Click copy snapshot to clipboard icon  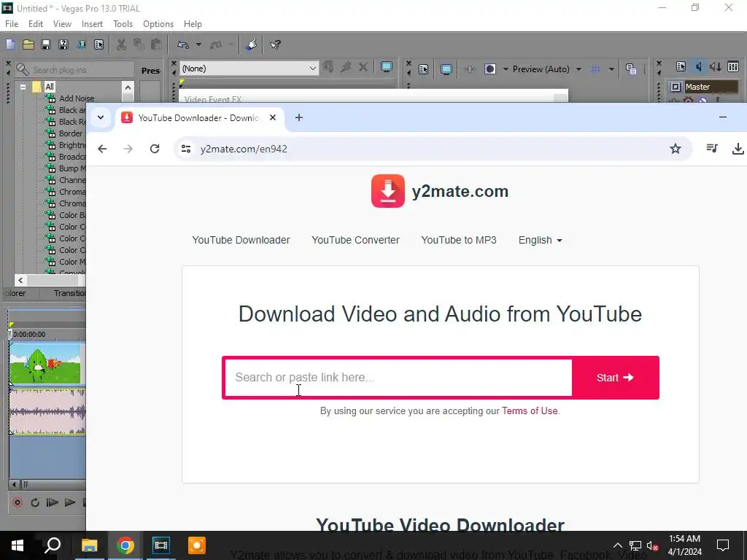(631, 69)
